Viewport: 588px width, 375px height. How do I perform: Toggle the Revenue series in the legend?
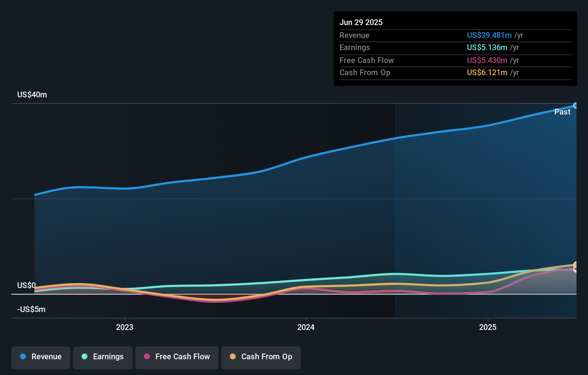[x=40, y=357]
